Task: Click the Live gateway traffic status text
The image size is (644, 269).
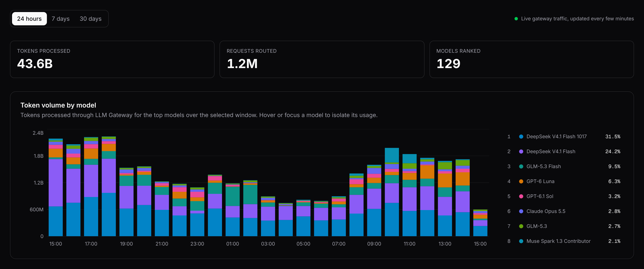Action: (x=577, y=19)
